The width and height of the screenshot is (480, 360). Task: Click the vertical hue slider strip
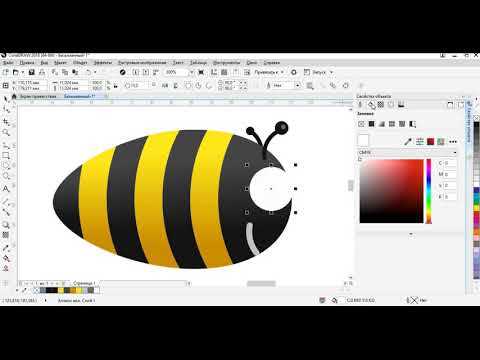point(429,191)
